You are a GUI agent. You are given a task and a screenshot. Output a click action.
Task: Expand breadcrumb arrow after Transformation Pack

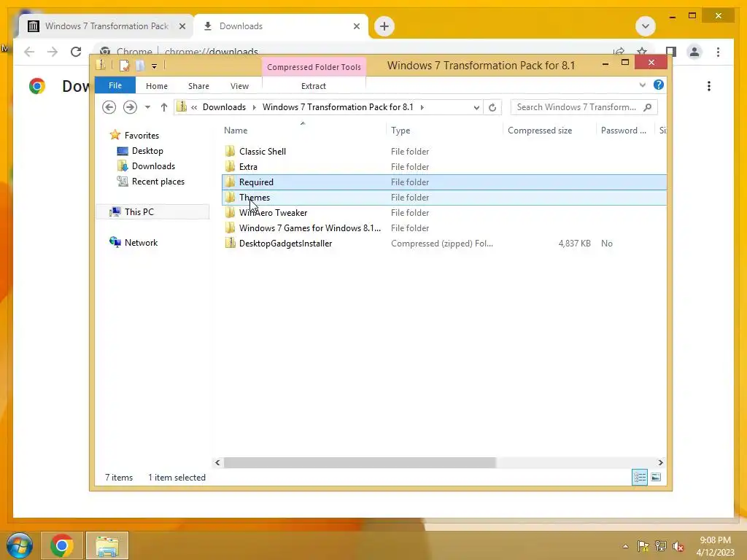click(x=422, y=107)
